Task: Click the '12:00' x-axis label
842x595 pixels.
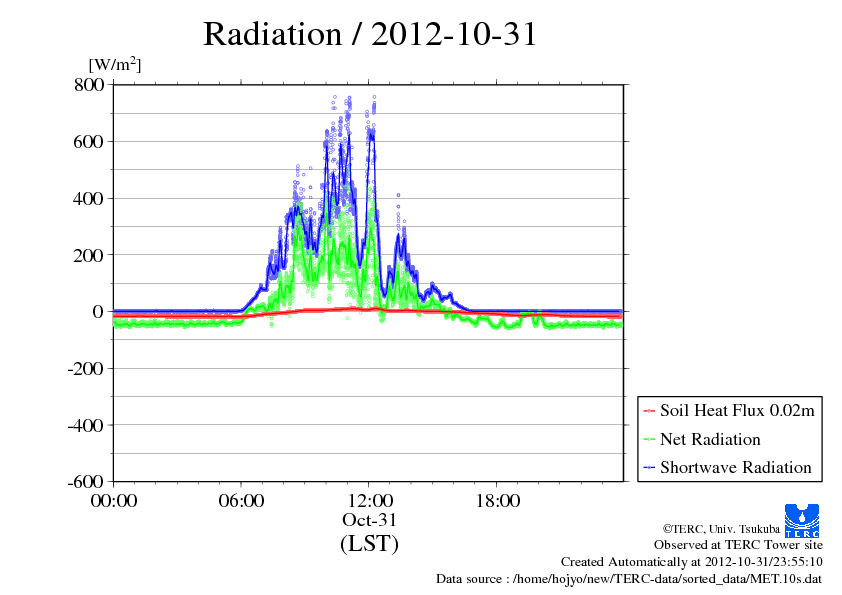Action: click(369, 501)
